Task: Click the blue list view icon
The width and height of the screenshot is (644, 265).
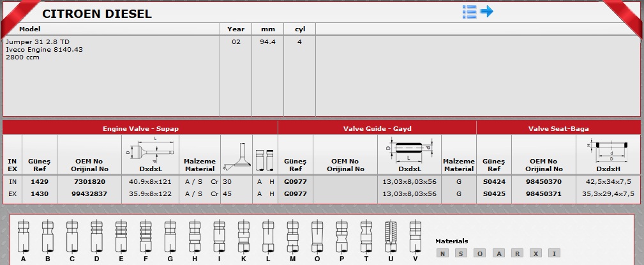Action: (469, 11)
